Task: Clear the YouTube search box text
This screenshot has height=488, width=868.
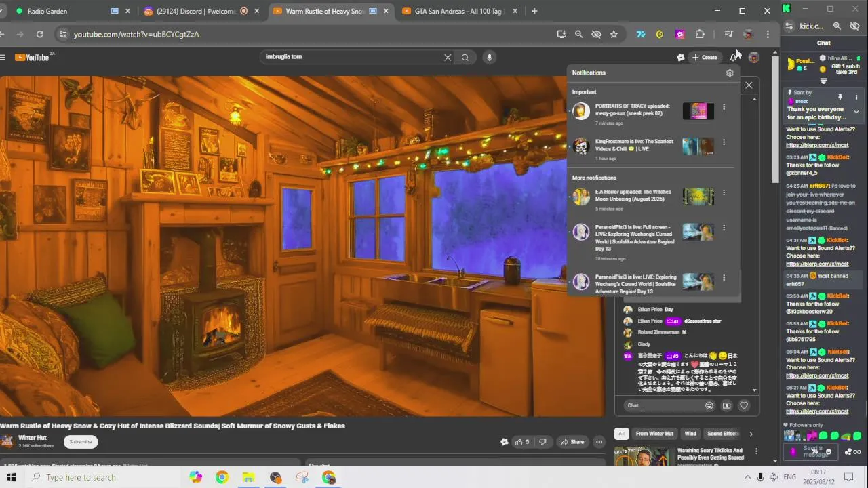Action: click(x=448, y=58)
